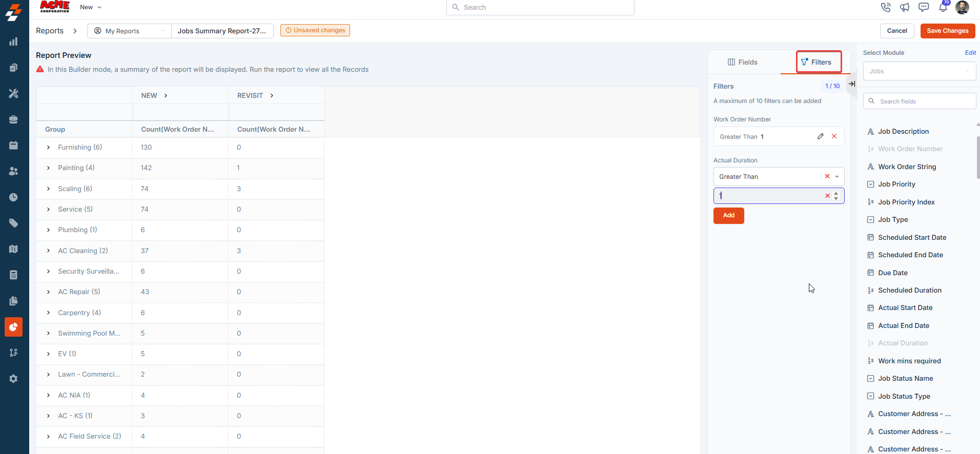Open the documents copy sidebar icon
The height and width of the screenshot is (454, 980).
pos(13,301)
